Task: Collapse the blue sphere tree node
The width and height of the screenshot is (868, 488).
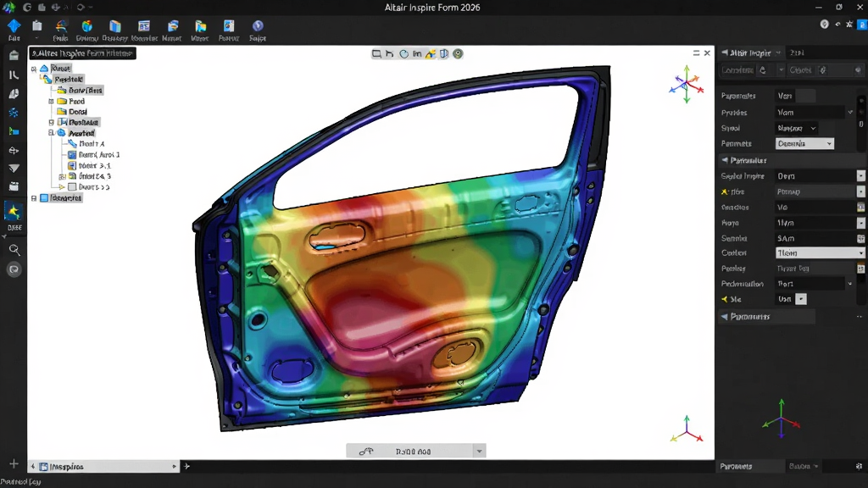Action: (x=51, y=133)
